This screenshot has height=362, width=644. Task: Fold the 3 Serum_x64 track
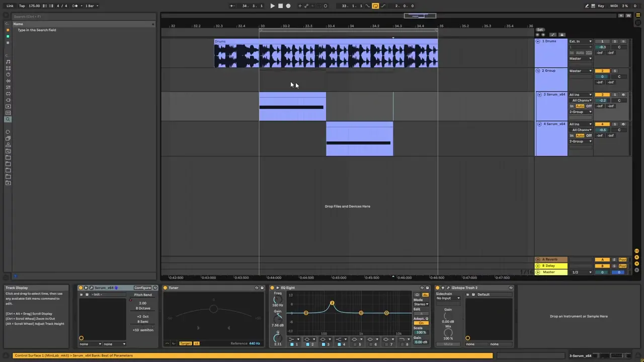(x=539, y=95)
